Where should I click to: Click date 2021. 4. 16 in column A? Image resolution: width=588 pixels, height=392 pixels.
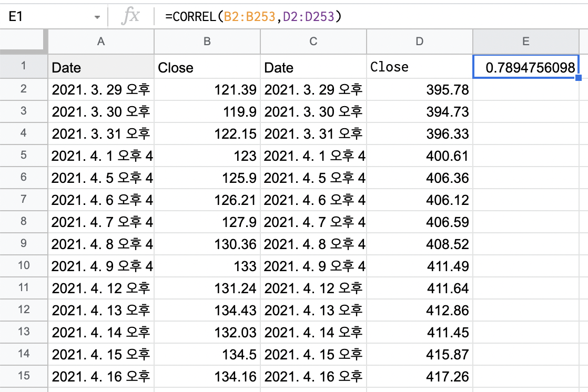point(101,377)
